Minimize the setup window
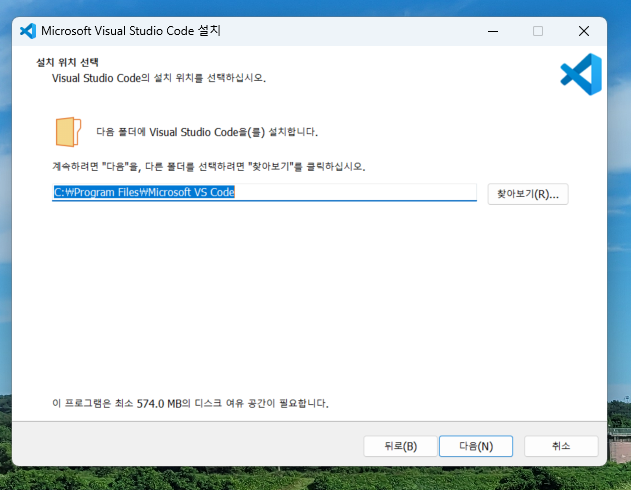 [493, 31]
